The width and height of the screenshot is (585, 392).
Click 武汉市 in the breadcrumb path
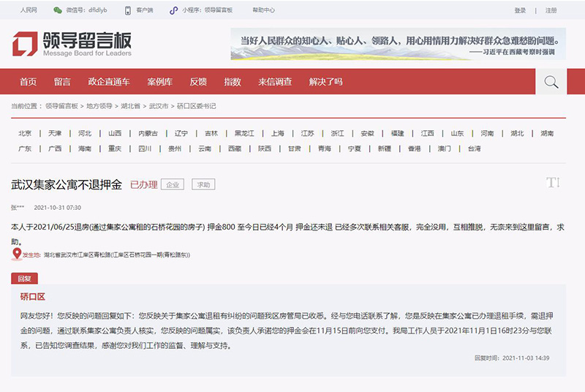click(x=159, y=106)
